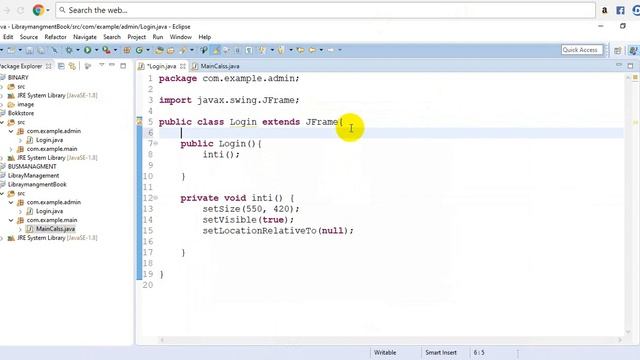Maximize the Package Explorer view
Screen dimensions: 640x360
[123, 66]
